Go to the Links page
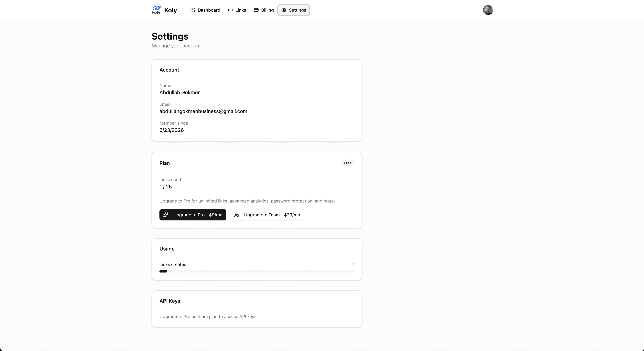 point(240,10)
